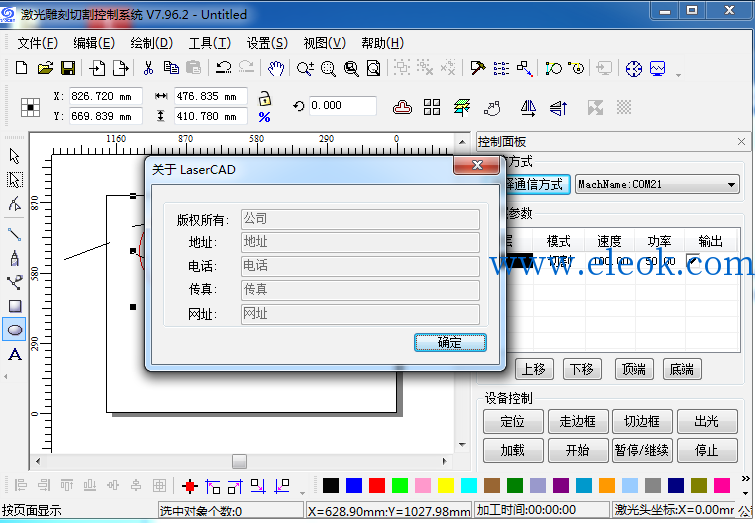Viewport: 755px width, 523px height.
Task: Click the globe icon in the top toolbar
Action: [x=634, y=68]
